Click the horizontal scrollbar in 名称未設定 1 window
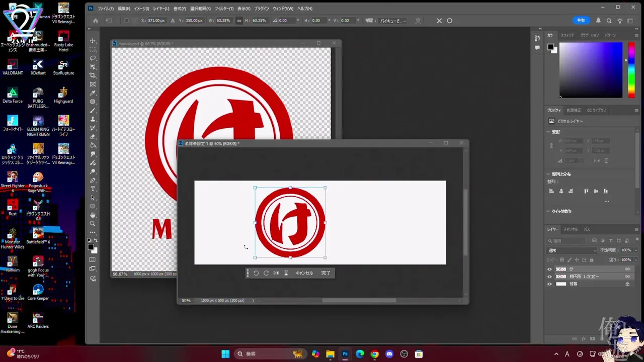This screenshot has height=362, width=644. [x=359, y=301]
